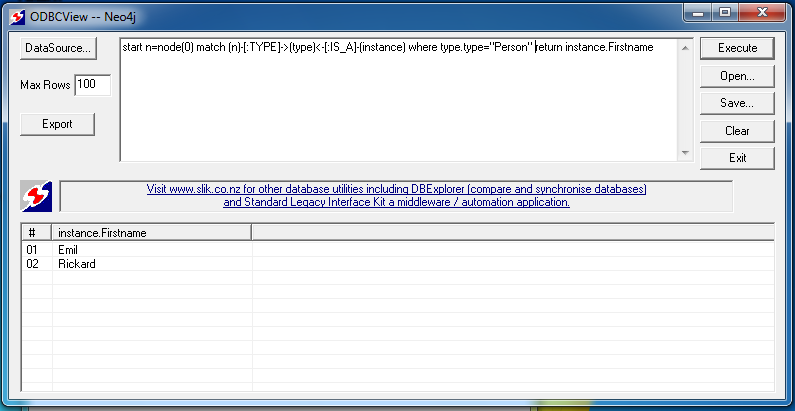Screen dimensions: 795x411
Task: Click the DataSource... button
Action: (x=58, y=48)
